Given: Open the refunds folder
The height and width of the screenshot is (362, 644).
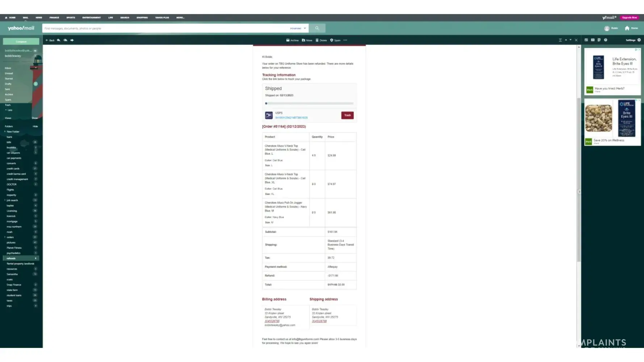Looking at the screenshot, I should tap(21, 258).
